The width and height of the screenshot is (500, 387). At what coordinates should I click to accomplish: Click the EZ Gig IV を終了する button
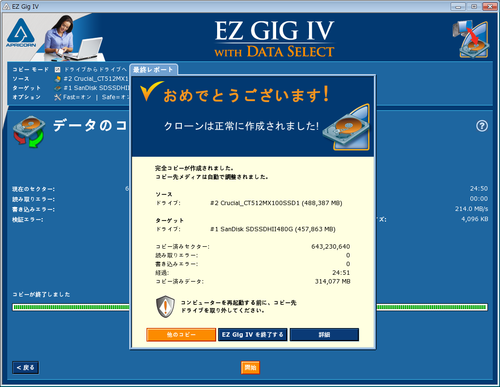253,335
